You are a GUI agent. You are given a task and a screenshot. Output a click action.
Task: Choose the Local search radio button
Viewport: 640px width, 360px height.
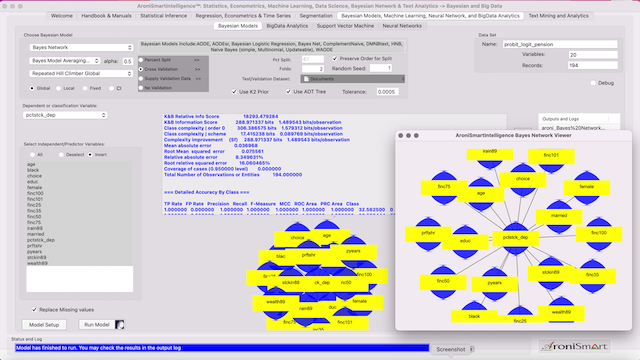58,88
